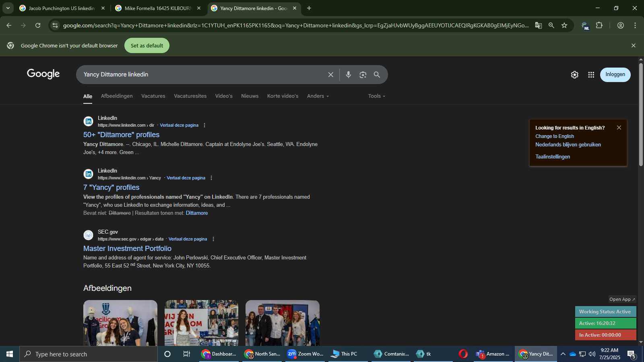Viewport: 644px width, 362px height.
Task: Open Chrome's three-dot menu
Action: click(x=635, y=25)
